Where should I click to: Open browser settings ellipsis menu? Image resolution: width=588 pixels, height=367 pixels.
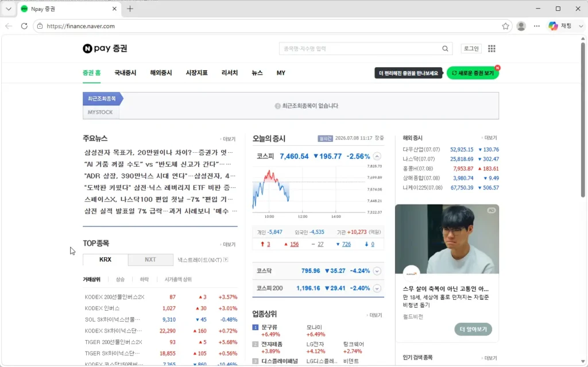point(537,26)
